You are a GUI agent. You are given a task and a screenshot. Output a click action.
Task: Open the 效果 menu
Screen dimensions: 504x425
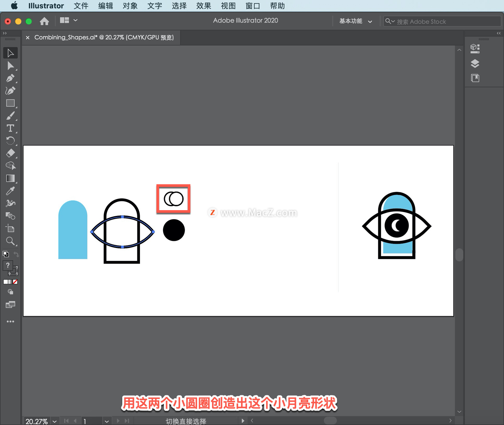tap(203, 6)
